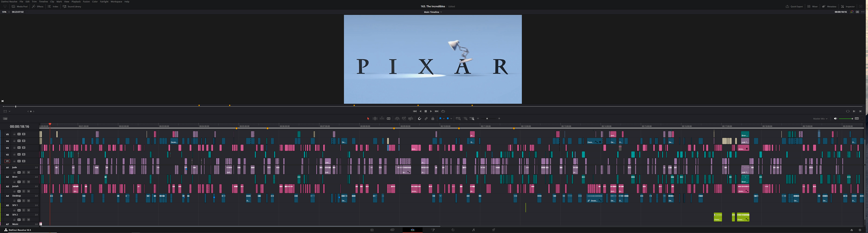Open the Timeline menu
868x233 pixels.
click(x=43, y=2)
